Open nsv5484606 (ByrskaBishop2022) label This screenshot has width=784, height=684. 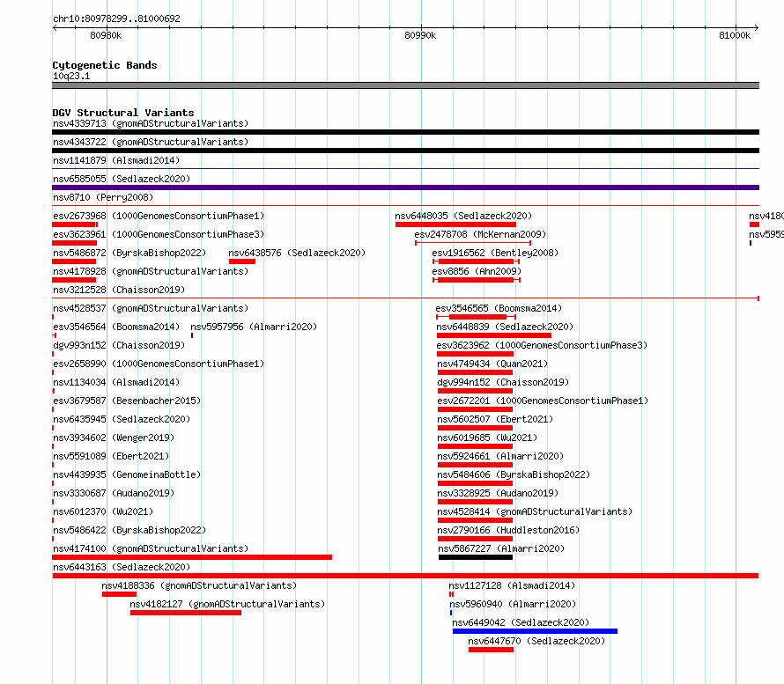514,474
